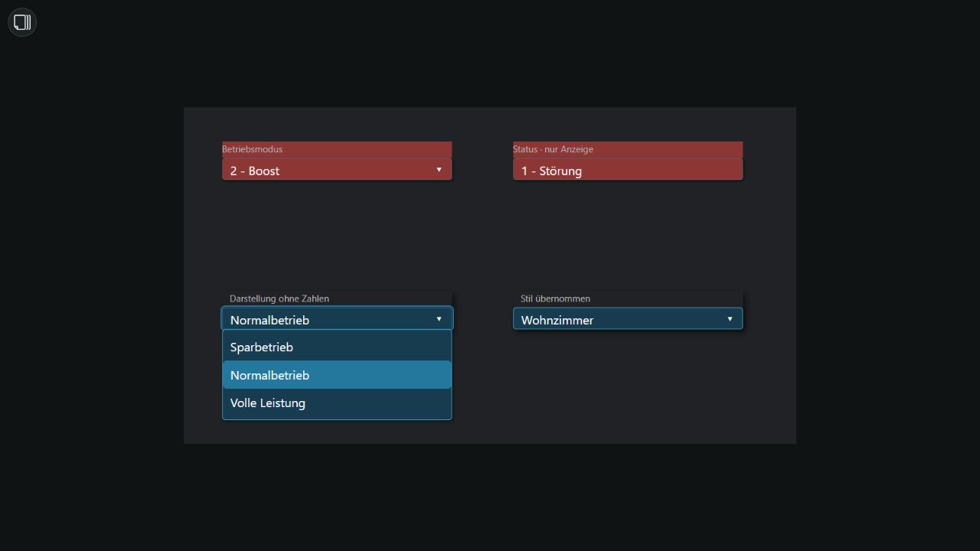This screenshot has height=551, width=980.
Task: Click the Darstellung ohne Zahlen label
Action: [x=279, y=298]
